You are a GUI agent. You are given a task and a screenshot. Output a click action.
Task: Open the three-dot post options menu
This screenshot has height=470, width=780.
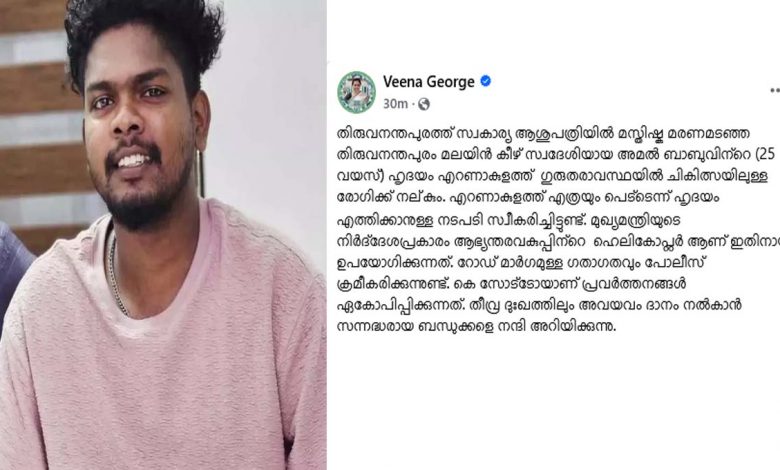[x=775, y=90]
